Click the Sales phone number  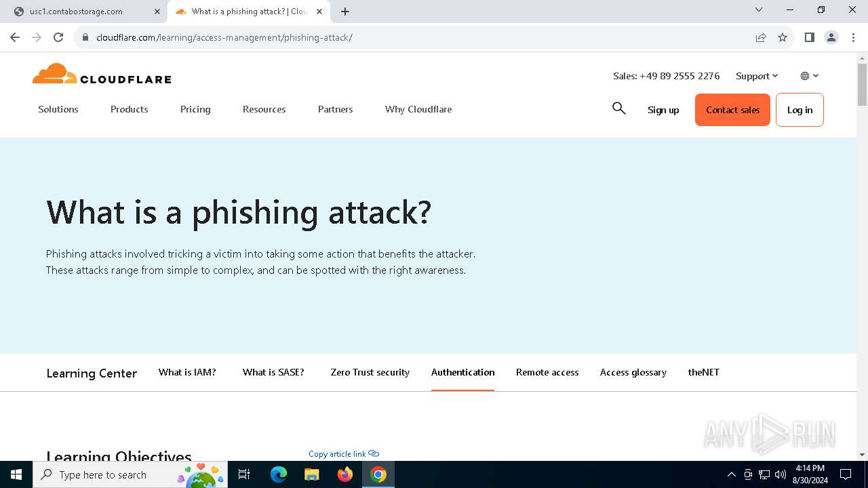click(x=667, y=76)
